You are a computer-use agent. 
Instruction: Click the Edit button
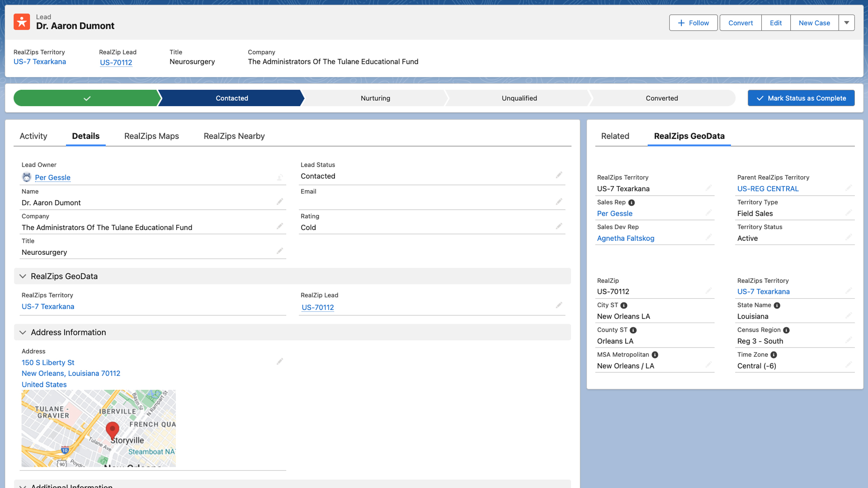tap(776, 23)
